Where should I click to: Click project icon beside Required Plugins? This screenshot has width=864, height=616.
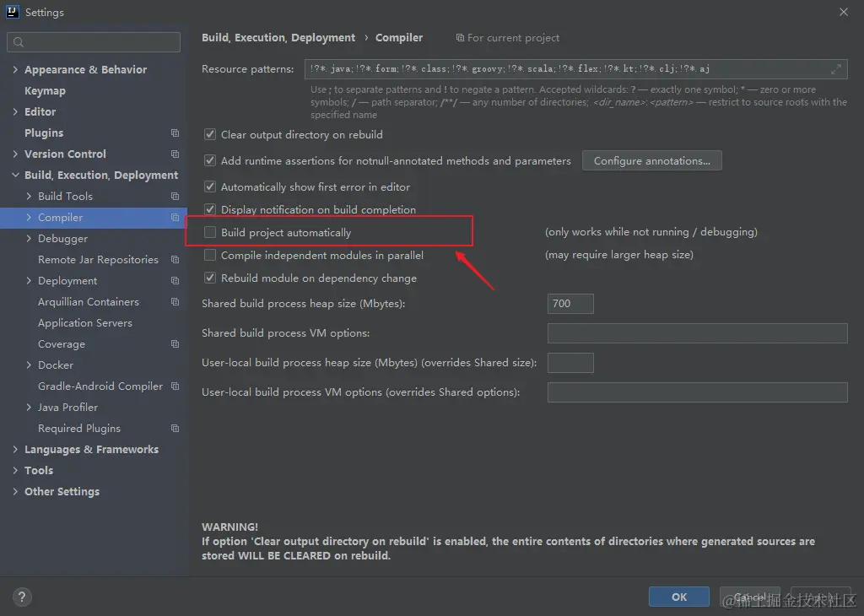[175, 429]
